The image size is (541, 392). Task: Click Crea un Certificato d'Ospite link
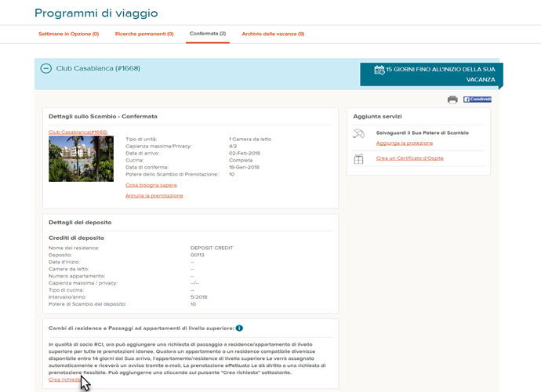[x=409, y=158]
